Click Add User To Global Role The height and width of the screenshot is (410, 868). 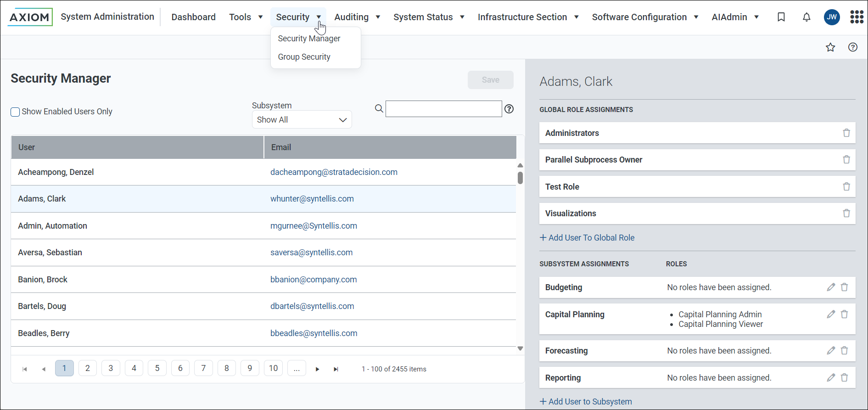(587, 238)
